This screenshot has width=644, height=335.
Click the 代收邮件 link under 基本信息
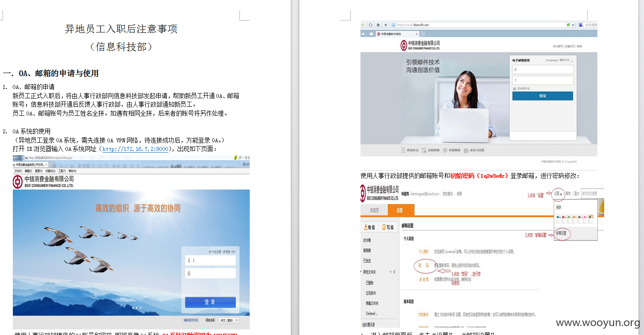click(423, 314)
